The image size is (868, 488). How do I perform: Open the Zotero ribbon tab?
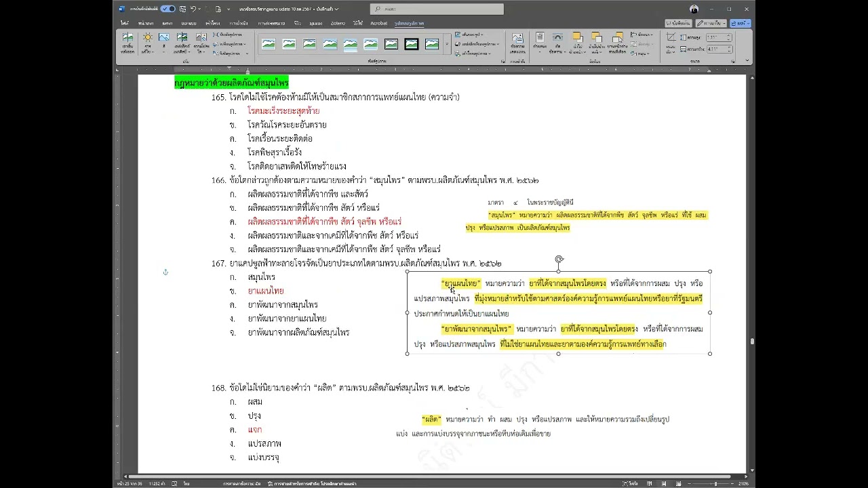point(338,23)
